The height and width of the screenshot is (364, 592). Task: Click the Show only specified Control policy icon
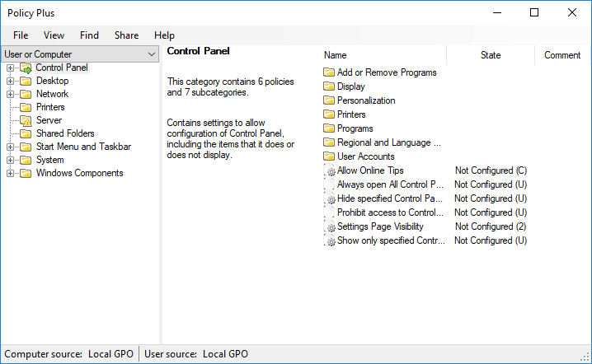[x=330, y=240]
